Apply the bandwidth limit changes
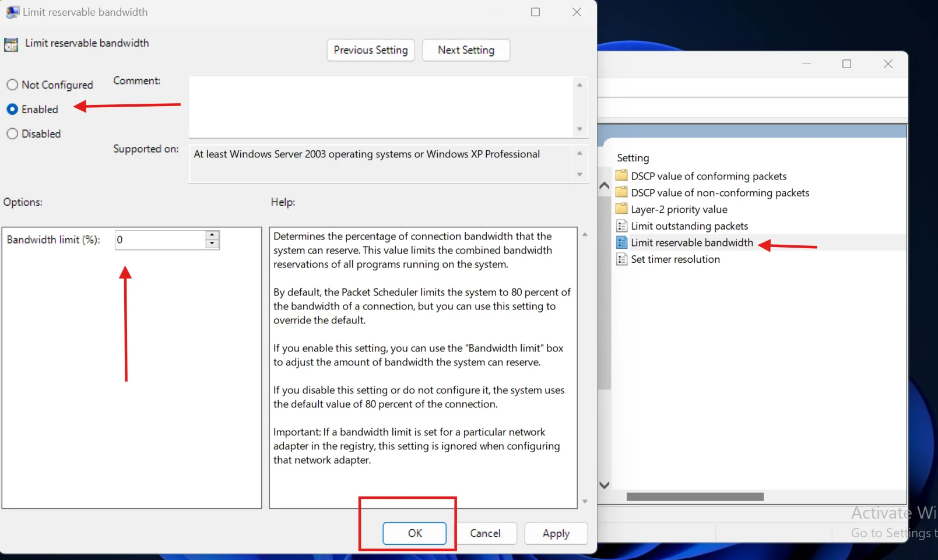 (556, 533)
